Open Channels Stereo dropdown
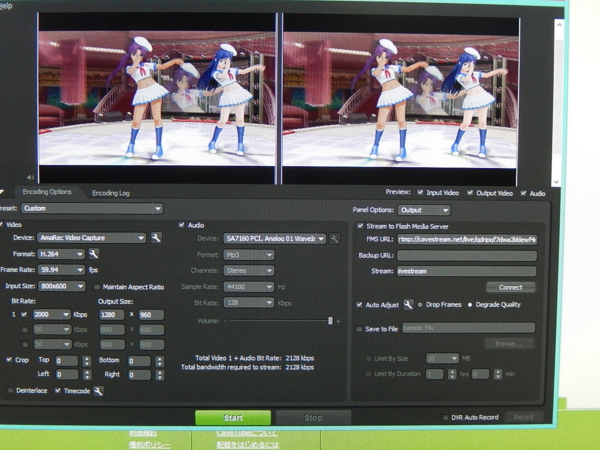The width and height of the screenshot is (600, 450). 249,271
